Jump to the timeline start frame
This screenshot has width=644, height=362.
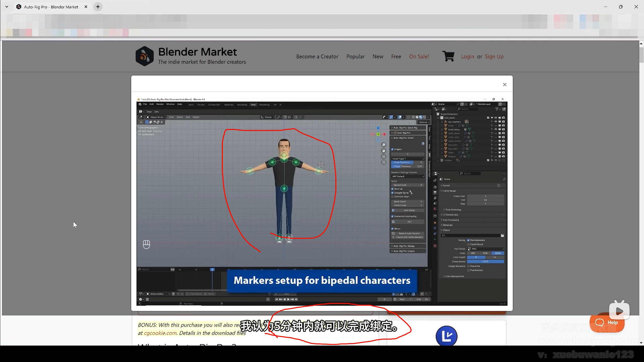(x=277, y=299)
